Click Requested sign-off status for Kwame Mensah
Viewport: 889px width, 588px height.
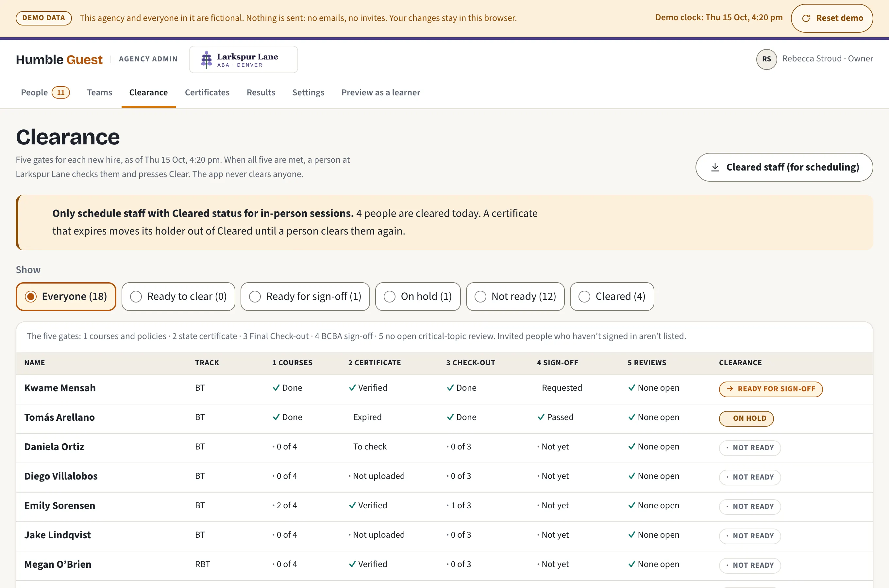(562, 388)
